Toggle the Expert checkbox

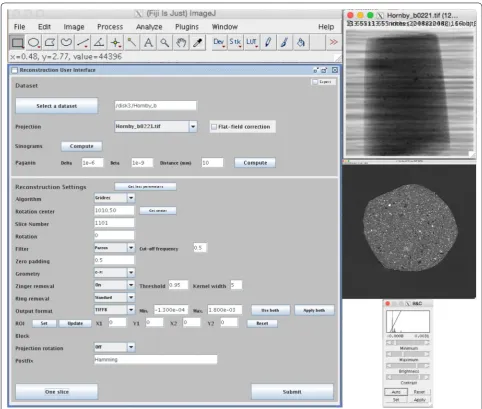pos(315,82)
